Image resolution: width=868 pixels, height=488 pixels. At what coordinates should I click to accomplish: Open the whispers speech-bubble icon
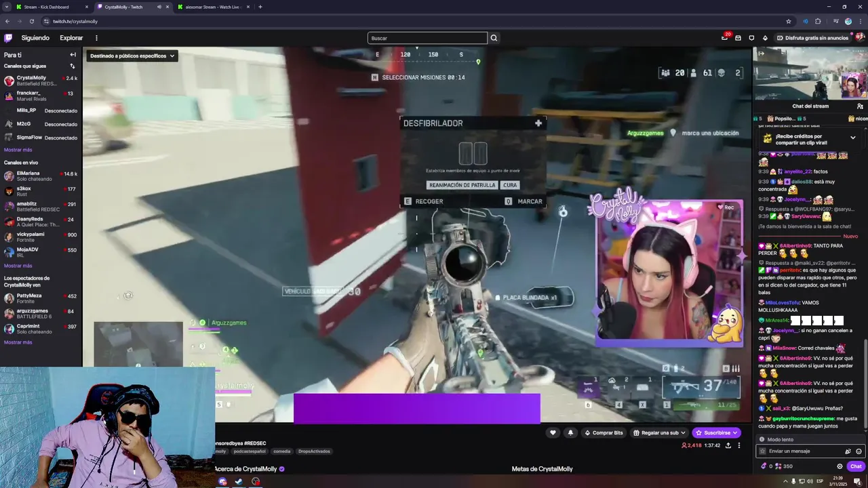coord(751,38)
